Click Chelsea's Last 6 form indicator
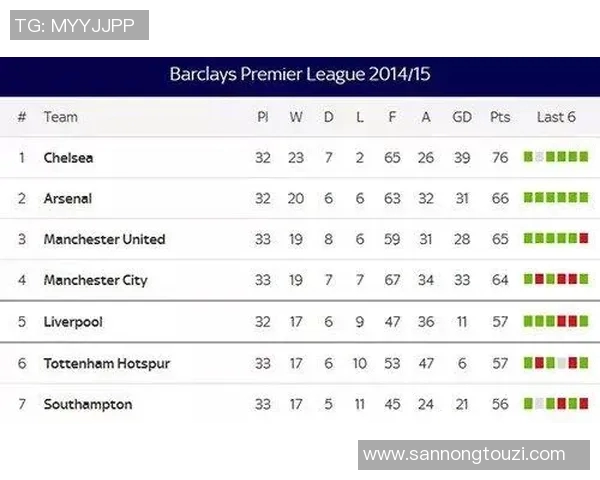The height and width of the screenshot is (480, 600). (556, 157)
